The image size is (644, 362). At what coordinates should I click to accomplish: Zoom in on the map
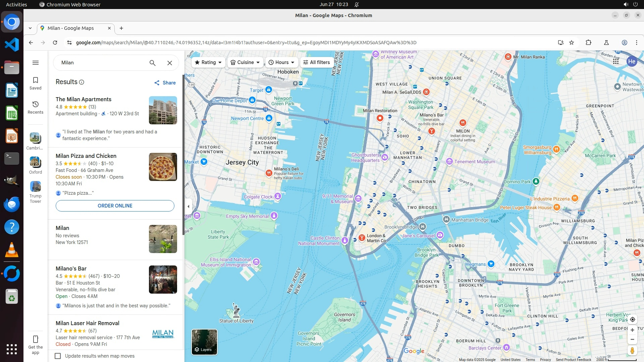click(632, 330)
